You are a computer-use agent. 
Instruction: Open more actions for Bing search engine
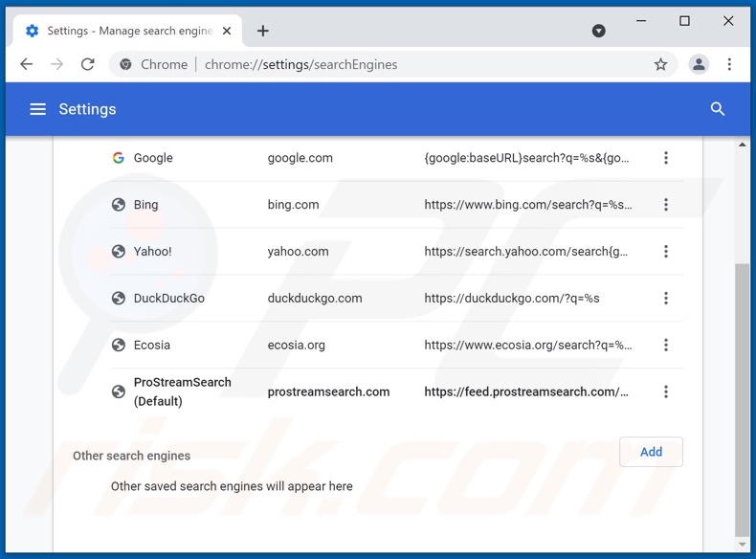[x=666, y=205]
